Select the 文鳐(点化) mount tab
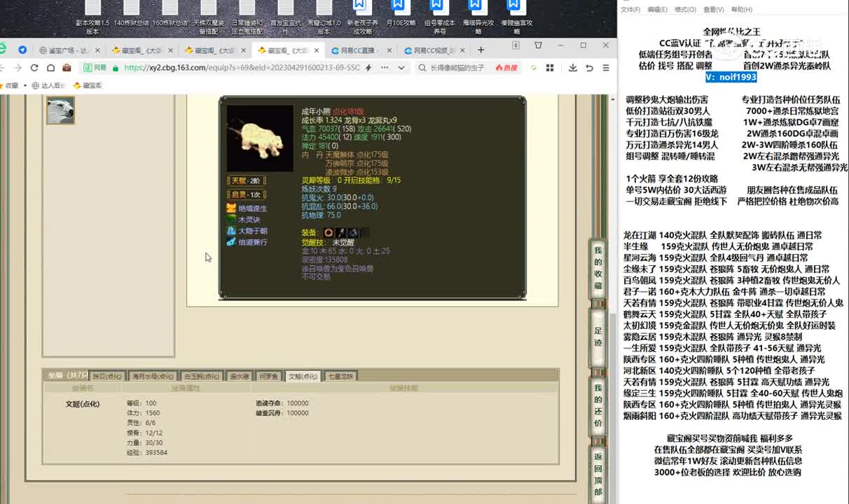This screenshot has height=504, width=849. pos(303,376)
